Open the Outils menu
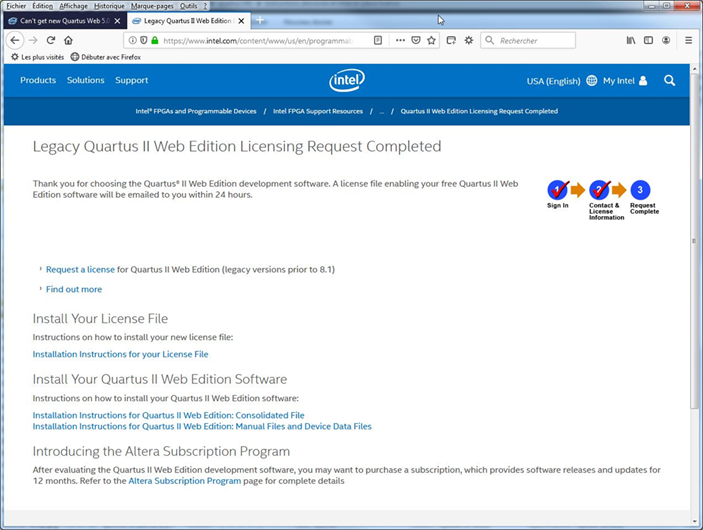The width and height of the screenshot is (703, 530). 188,6
